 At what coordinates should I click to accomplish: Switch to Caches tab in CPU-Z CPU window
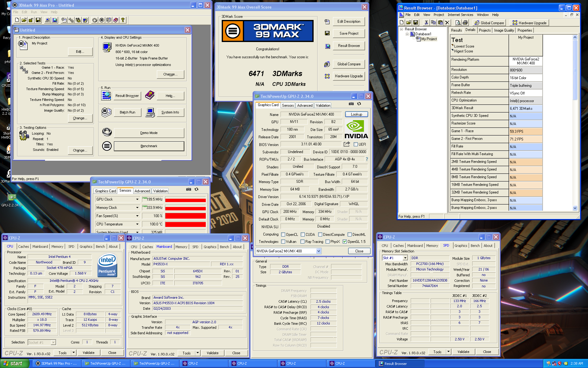coord(23,247)
